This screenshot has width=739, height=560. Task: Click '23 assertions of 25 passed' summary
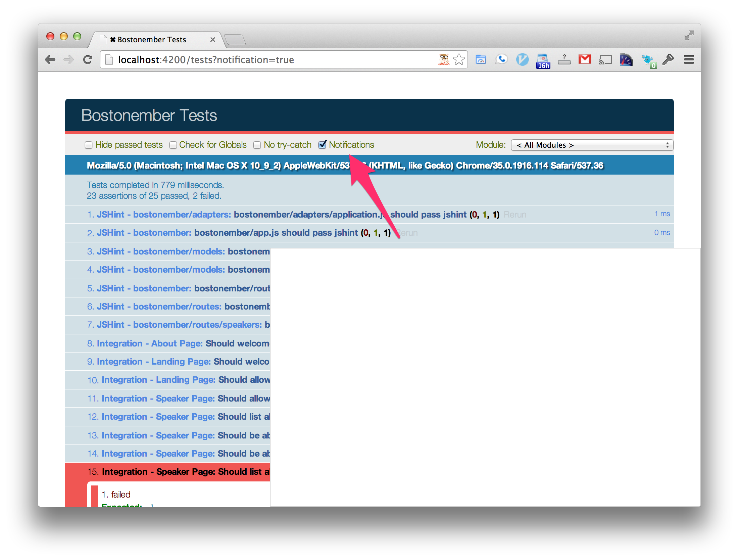coord(154,196)
